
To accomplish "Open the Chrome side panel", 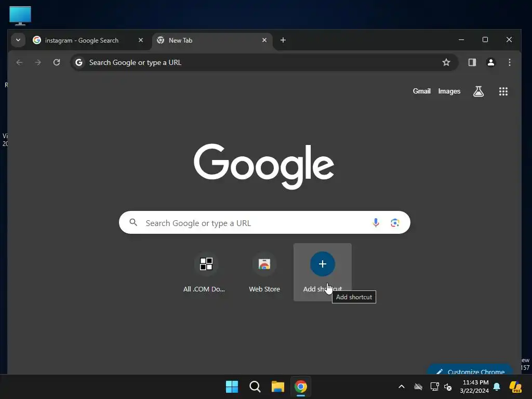I will [x=472, y=62].
